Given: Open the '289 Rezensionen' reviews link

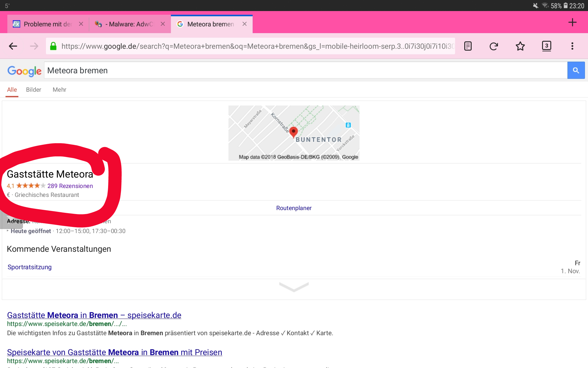Looking at the screenshot, I should click(70, 186).
